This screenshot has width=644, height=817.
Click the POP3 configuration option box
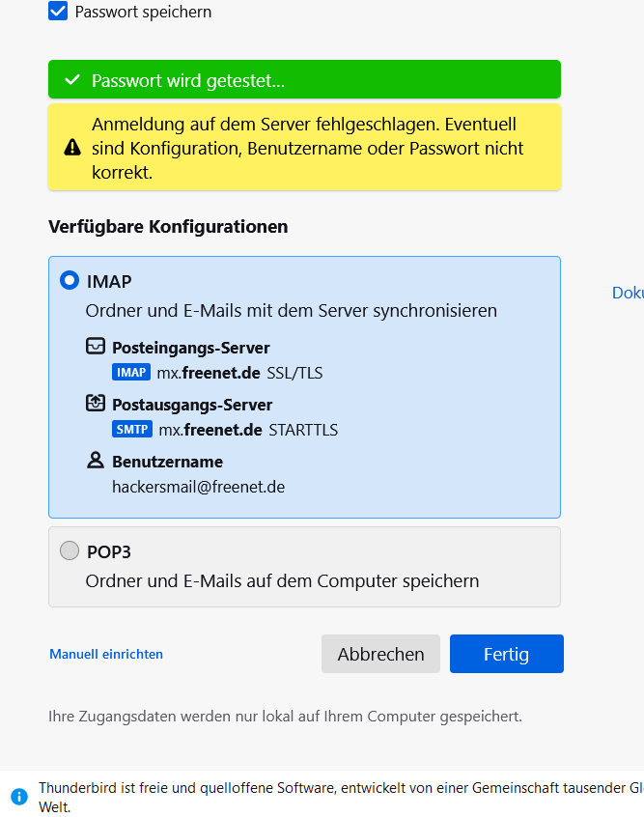pyautogui.click(x=304, y=567)
